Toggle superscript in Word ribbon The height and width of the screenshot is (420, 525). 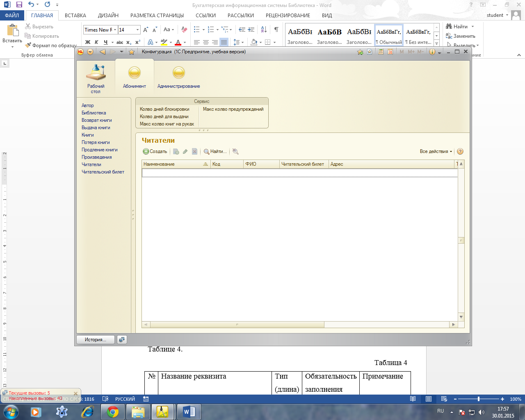pyautogui.click(x=138, y=42)
